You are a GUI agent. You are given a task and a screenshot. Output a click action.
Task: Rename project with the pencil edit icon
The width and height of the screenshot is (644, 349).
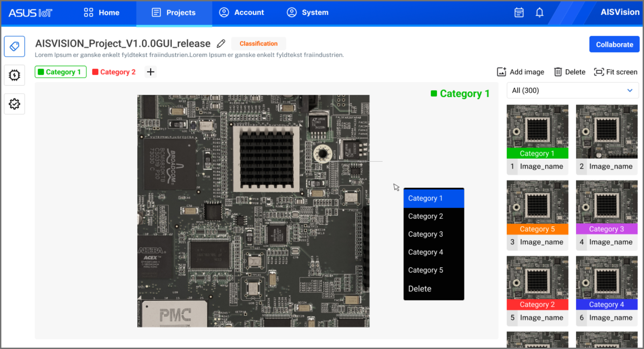[x=221, y=43]
